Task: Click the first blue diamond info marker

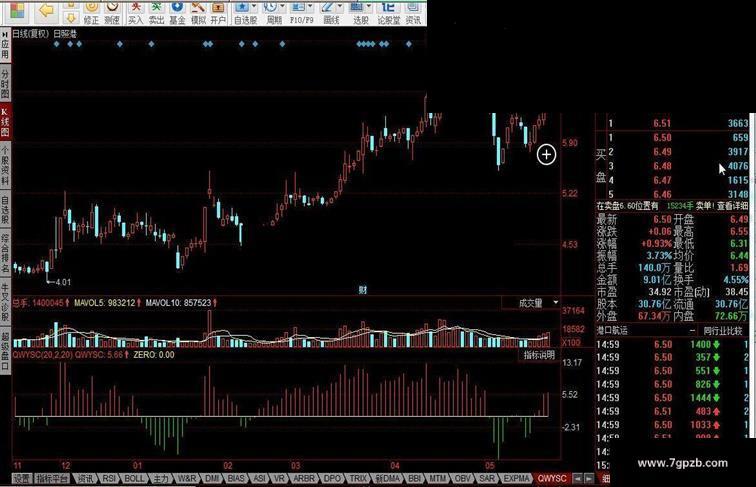Action: tap(56, 44)
